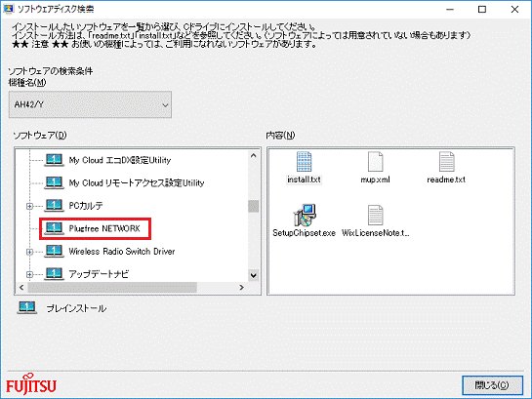Select the WixLicenseNote.t.. filename label

point(376,233)
